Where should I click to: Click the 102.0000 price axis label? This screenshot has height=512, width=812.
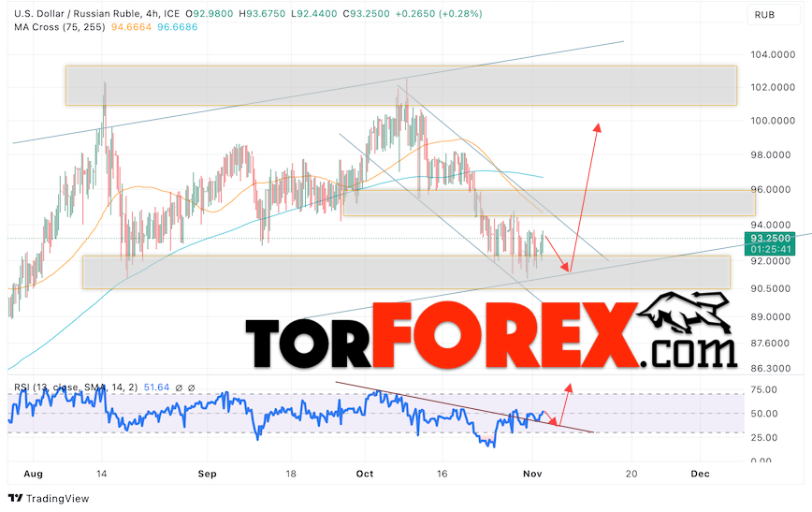point(773,87)
